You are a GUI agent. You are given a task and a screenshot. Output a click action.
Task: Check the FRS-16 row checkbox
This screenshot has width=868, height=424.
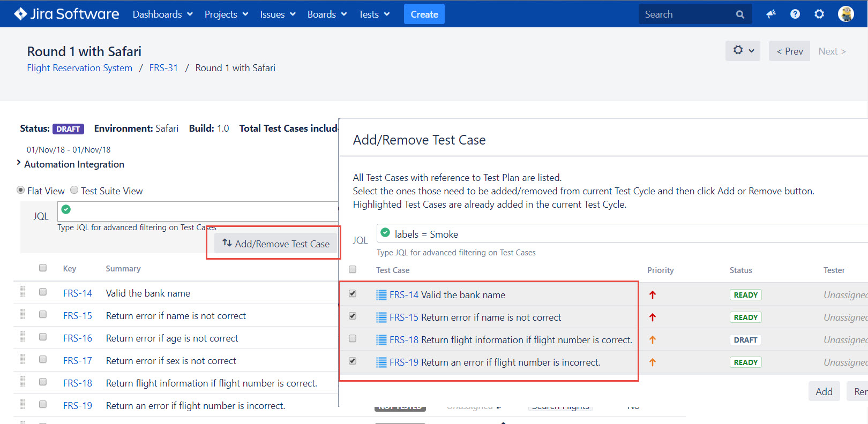pos(43,337)
